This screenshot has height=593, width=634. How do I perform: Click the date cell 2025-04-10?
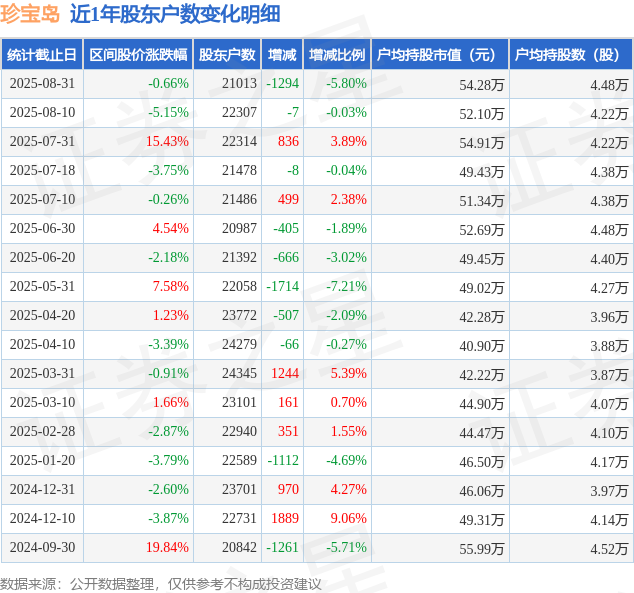(x=42, y=344)
